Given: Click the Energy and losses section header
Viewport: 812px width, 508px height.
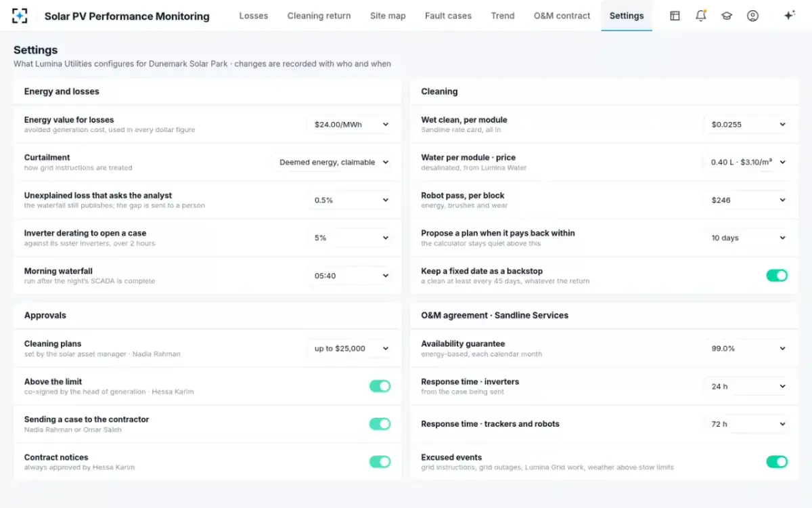Looking at the screenshot, I should click(x=62, y=91).
